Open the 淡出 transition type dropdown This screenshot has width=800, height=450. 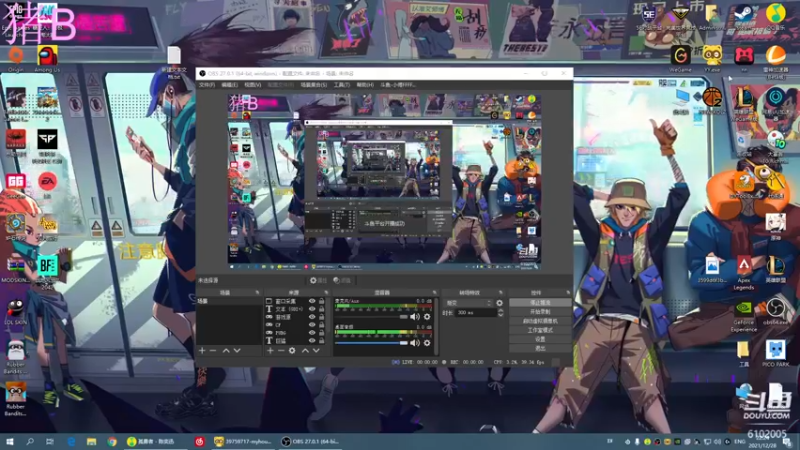point(468,303)
